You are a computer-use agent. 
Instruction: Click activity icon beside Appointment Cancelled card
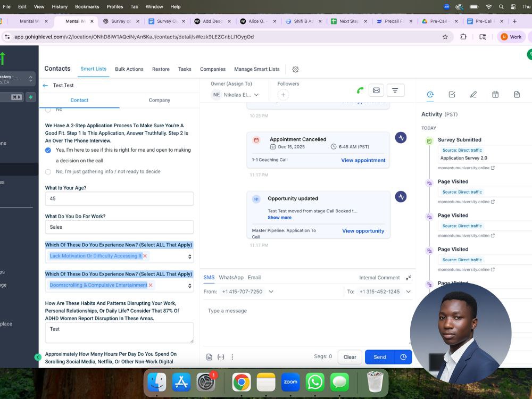[401, 137]
